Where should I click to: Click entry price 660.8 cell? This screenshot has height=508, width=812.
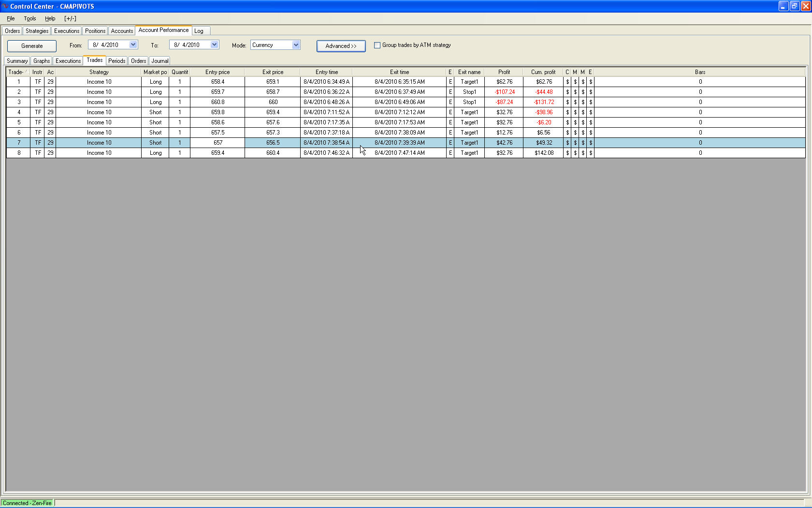point(217,102)
